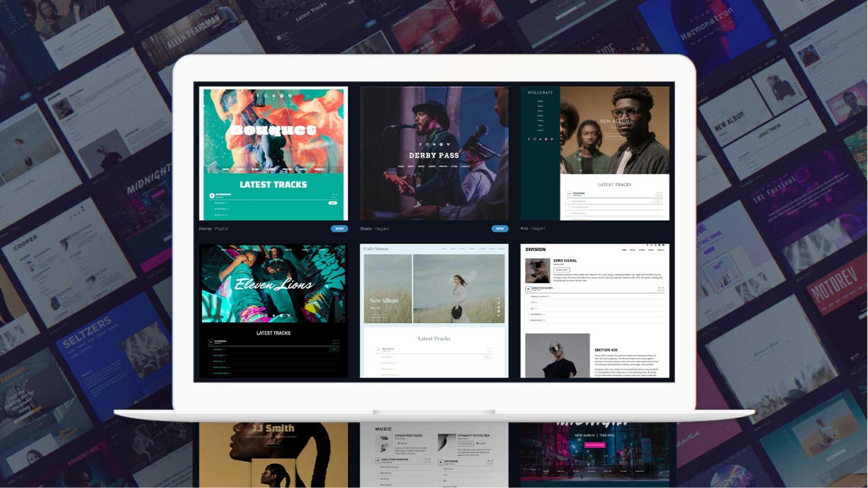Viewport: 868px width, 488px height.
Task: Open the Wolfcraft (Alto) template thumbnail
Action: 595,153
